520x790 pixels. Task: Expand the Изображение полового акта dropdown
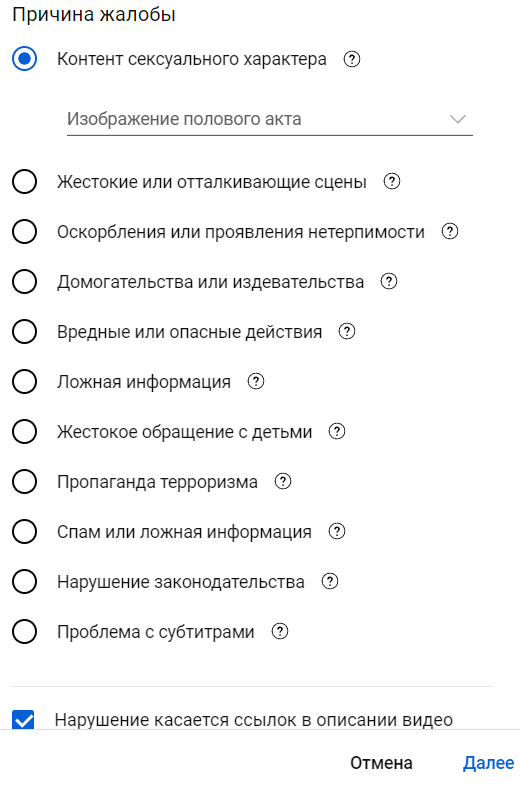tap(270, 119)
